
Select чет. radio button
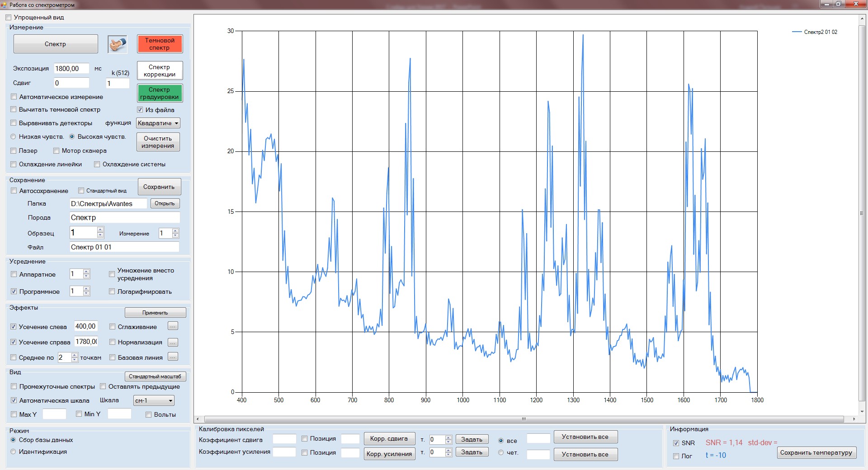coord(501,452)
